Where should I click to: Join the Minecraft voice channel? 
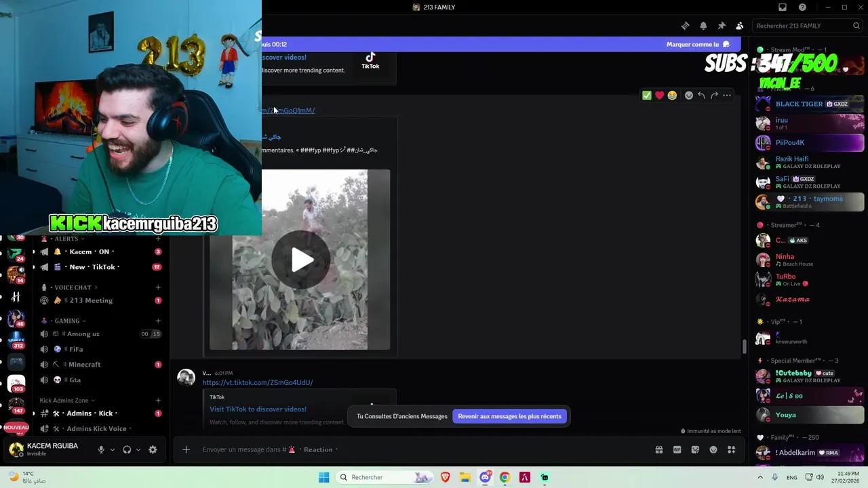(100, 365)
